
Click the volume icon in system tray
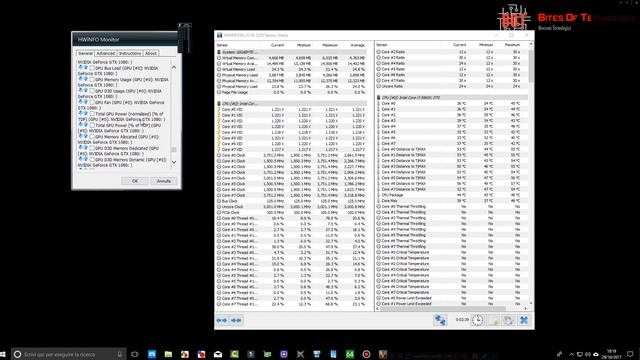point(588,354)
